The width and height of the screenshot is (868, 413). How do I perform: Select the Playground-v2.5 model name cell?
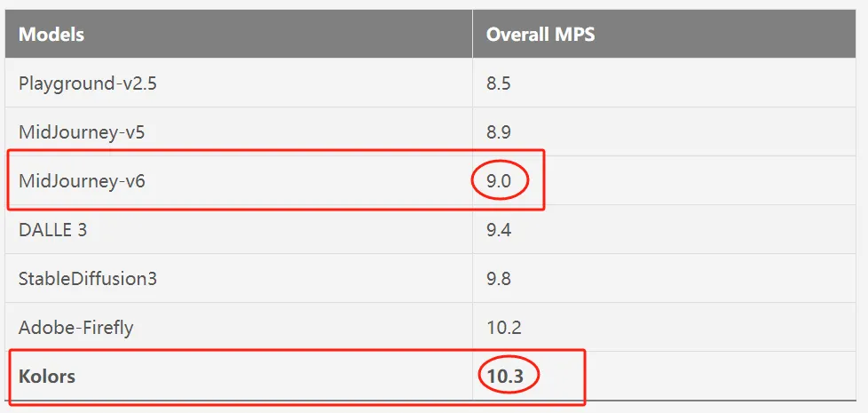click(88, 83)
